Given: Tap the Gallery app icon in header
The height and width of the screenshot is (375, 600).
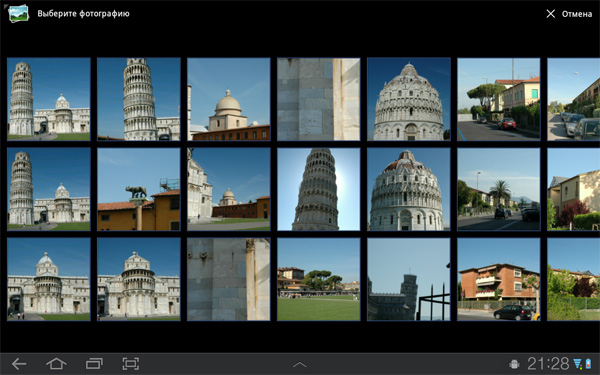Looking at the screenshot, I should tap(18, 14).
